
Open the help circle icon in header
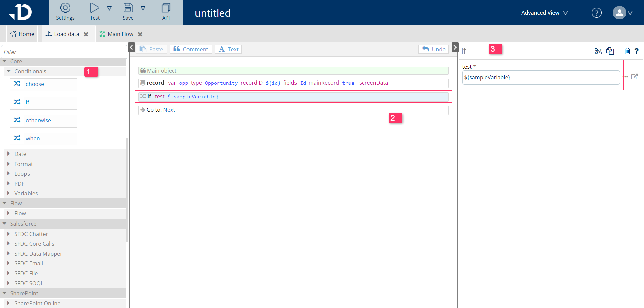596,13
